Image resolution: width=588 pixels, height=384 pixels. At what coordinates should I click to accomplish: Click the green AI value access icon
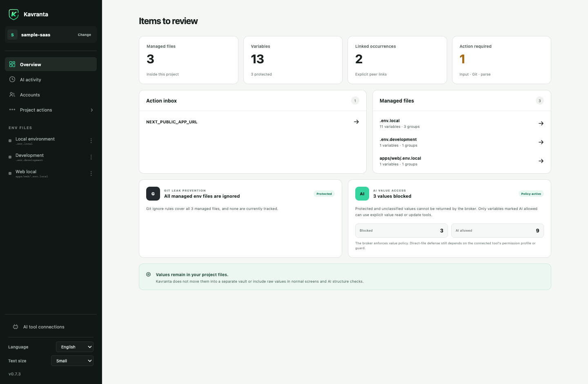362,194
